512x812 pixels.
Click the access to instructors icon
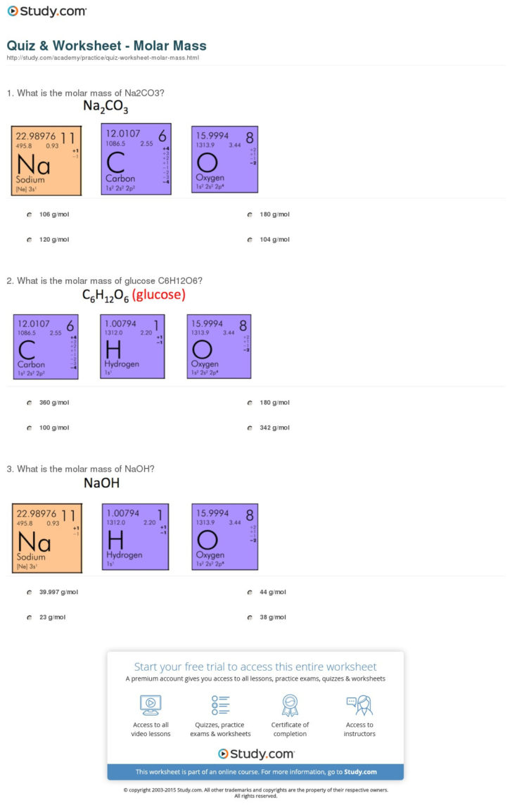(359, 704)
